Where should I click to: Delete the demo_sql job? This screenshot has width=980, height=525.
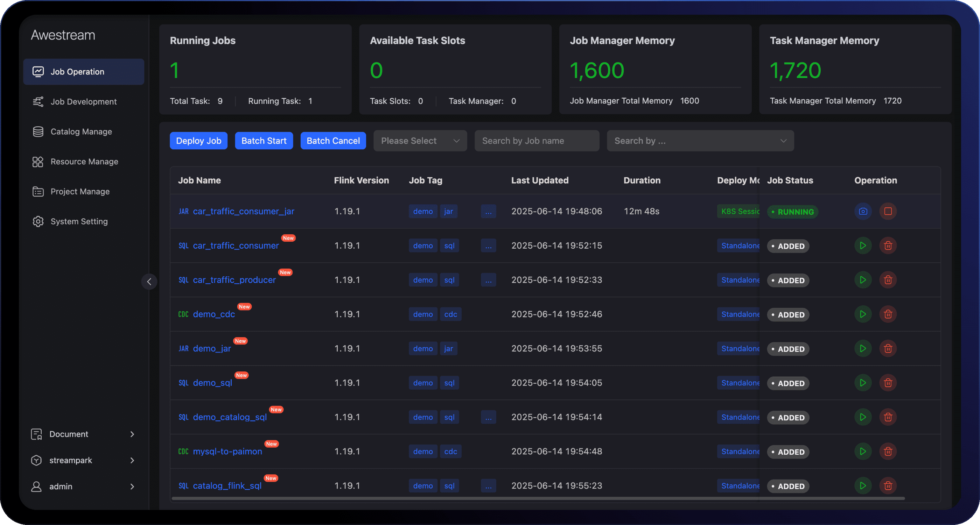(x=888, y=382)
